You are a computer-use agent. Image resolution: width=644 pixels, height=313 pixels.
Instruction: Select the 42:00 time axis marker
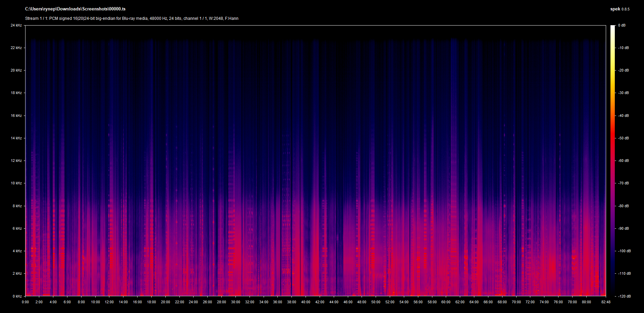(320, 302)
